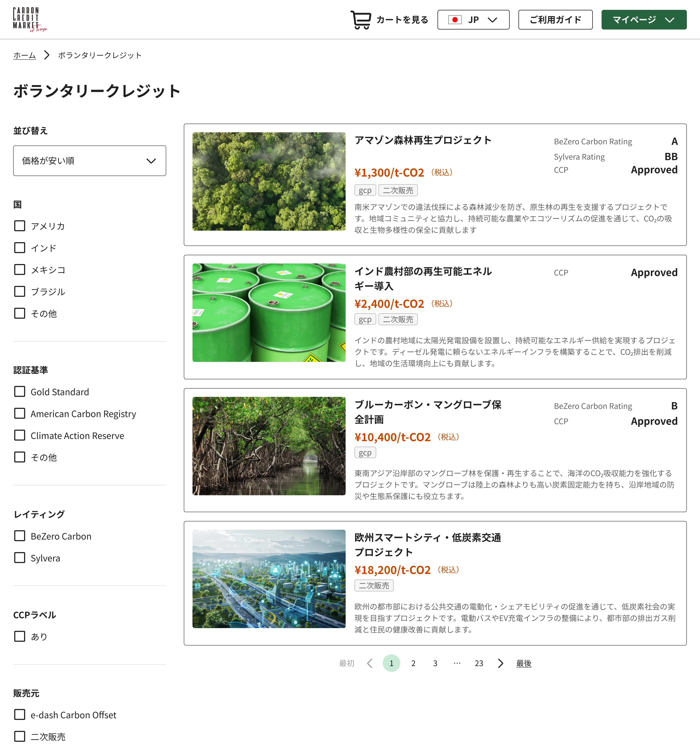Screen dimensions: 700x756
Task: Click the ホーム breadcrumb link
Action: [25, 55]
